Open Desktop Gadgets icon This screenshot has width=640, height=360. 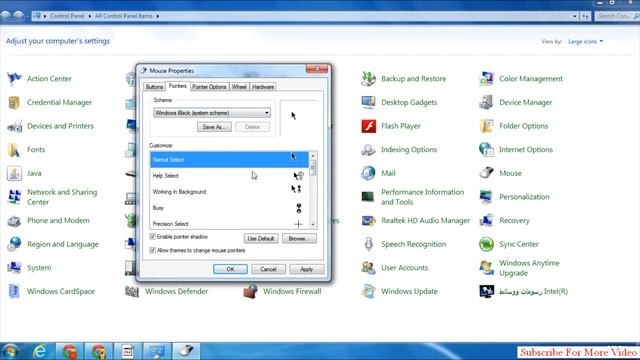point(368,102)
